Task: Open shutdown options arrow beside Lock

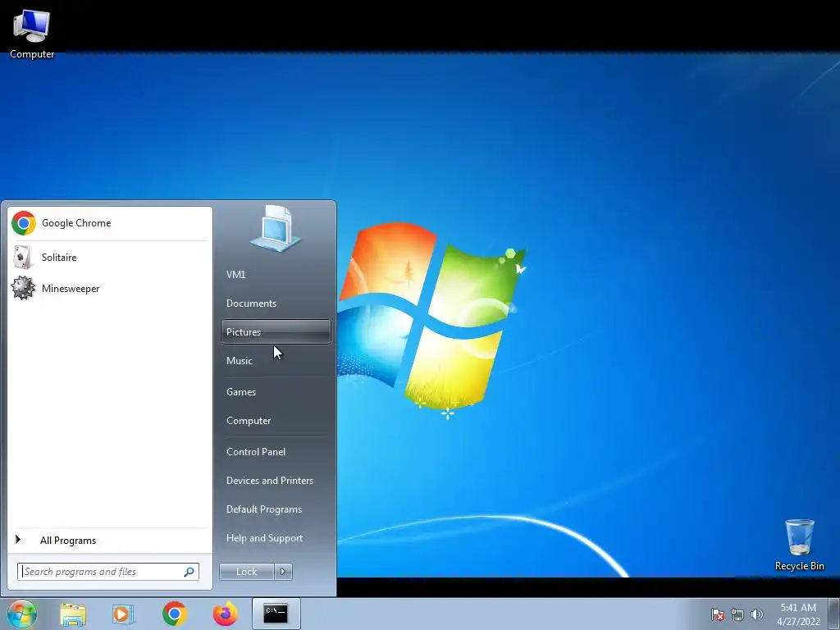Action: 283,572
